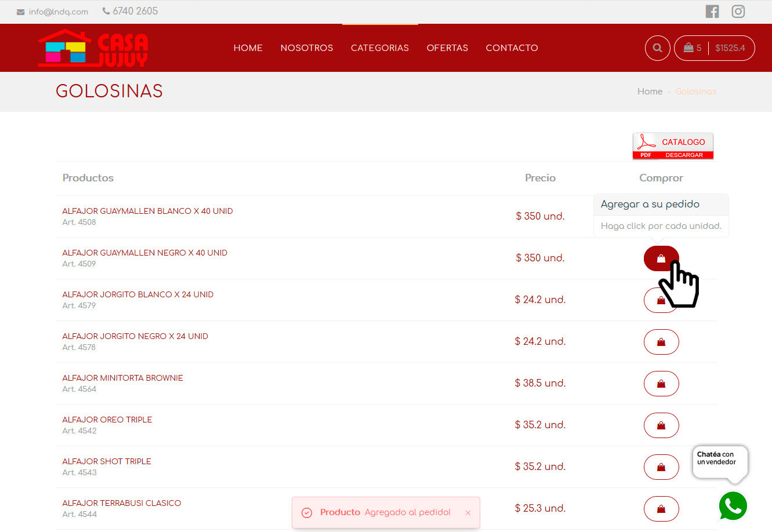Click the 'Productos' column header
Screen dimensions: 772x532
point(88,178)
